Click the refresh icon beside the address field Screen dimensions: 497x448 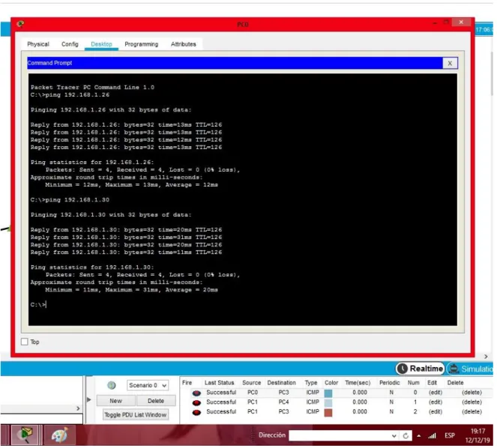coord(406,436)
